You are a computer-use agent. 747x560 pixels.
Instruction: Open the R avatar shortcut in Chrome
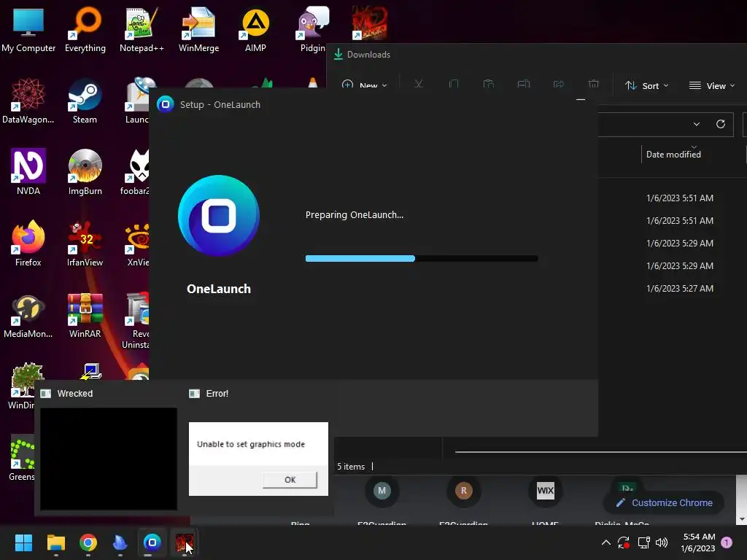[463, 491]
